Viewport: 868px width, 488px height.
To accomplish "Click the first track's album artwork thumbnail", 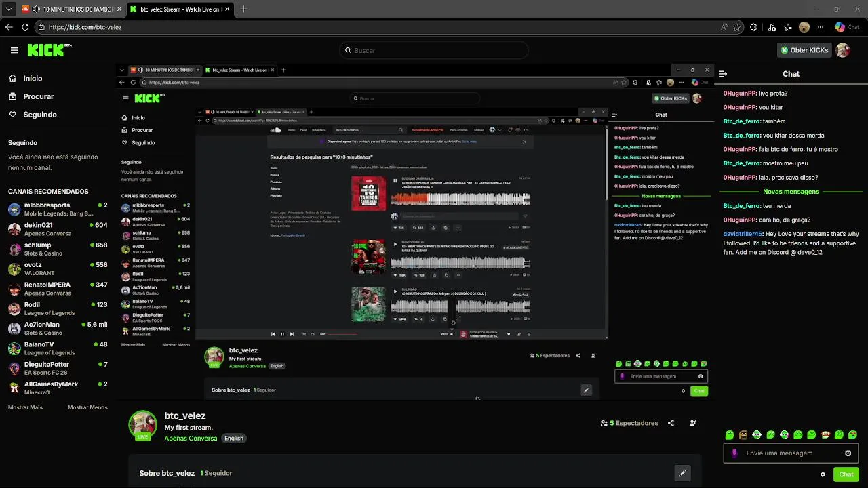I will coord(368,193).
